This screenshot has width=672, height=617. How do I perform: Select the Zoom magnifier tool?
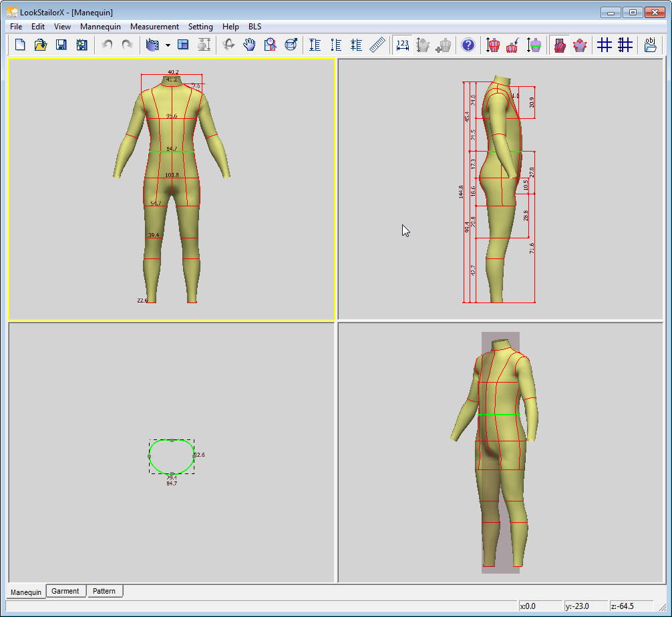point(270,45)
